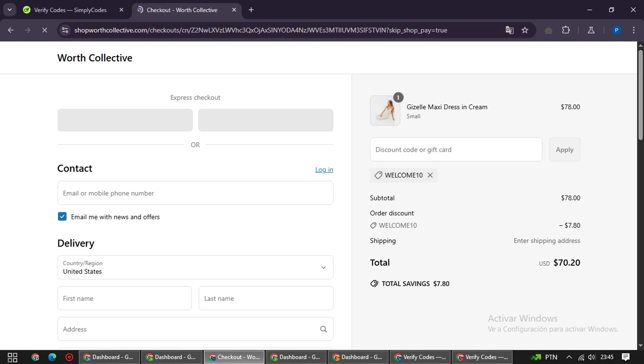Click the Translate this page icon
Image resolution: width=644 pixels, height=364 pixels.
tap(510, 30)
